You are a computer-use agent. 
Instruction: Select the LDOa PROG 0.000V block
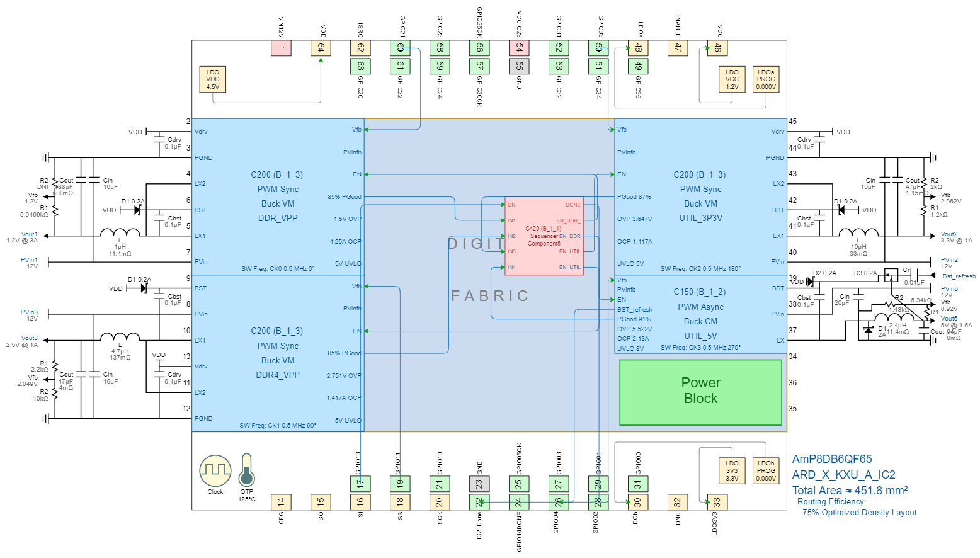(766, 79)
